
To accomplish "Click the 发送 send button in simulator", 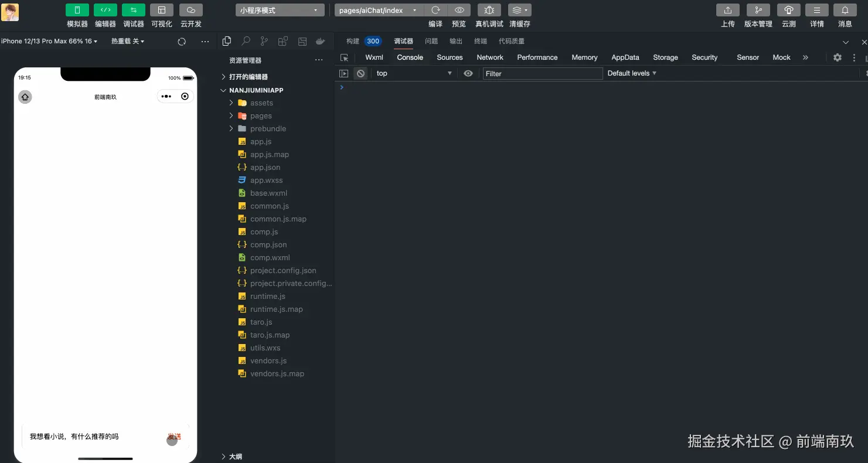I will coord(174,437).
